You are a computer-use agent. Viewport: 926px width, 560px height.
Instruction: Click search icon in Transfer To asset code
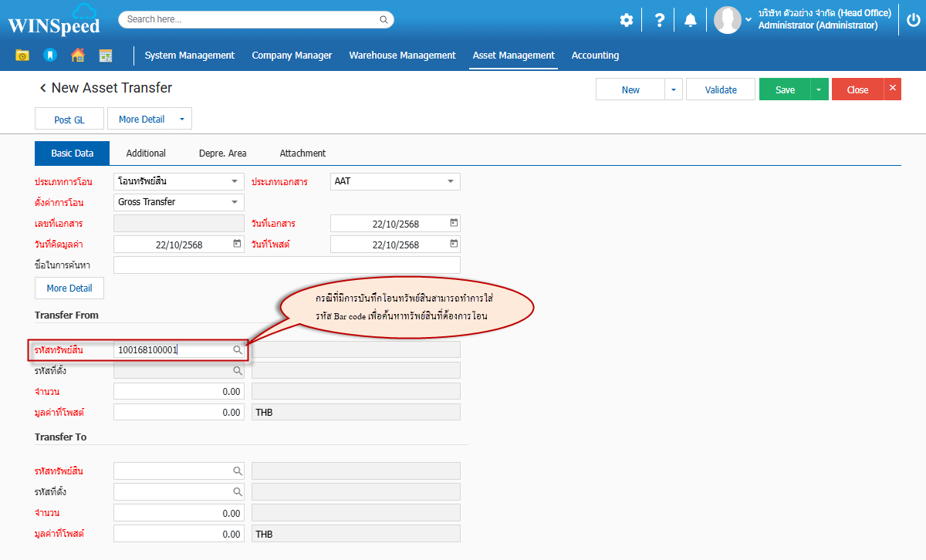pyautogui.click(x=238, y=471)
